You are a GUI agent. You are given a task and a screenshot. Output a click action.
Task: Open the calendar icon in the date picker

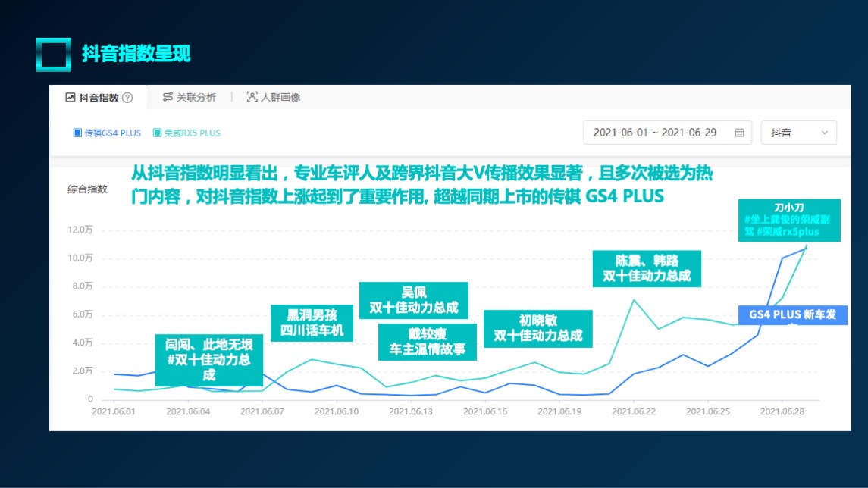point(740,133)
